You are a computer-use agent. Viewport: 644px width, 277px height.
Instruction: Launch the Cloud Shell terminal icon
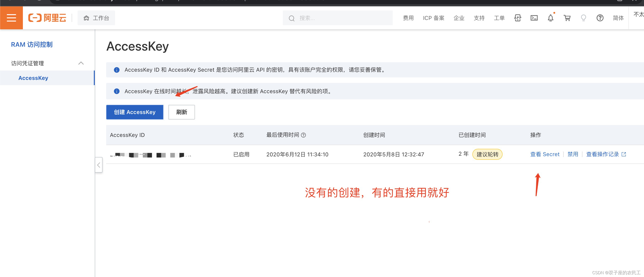(534, 18)
